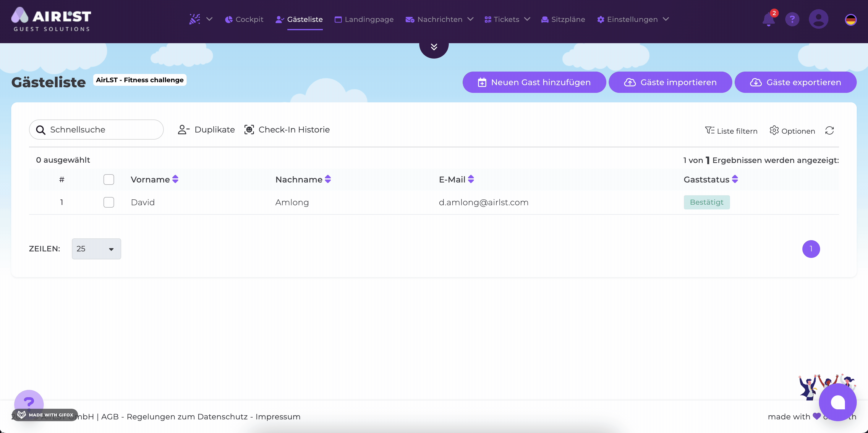Open the Einstellungen menu
The width and height of the screenshot is (868, 433).
point(627,20)
